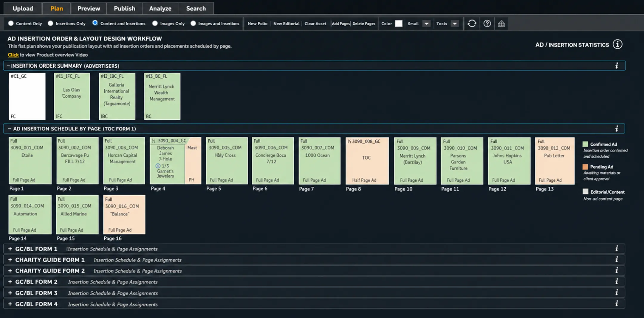Open the Small size dropdown
Image resolution: width=644 pixels, height=318 pixels.
[427, 24]
